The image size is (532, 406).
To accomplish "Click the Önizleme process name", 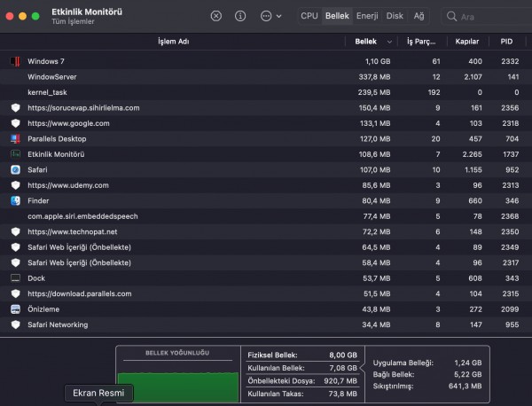I will [43, 309].
